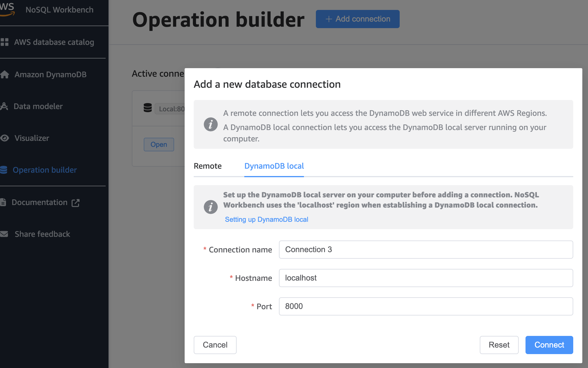The width and height of the screenshot is (588, 368).
Task: Click the 'Add a new database connection' heading
Action: tap(267, 84)
